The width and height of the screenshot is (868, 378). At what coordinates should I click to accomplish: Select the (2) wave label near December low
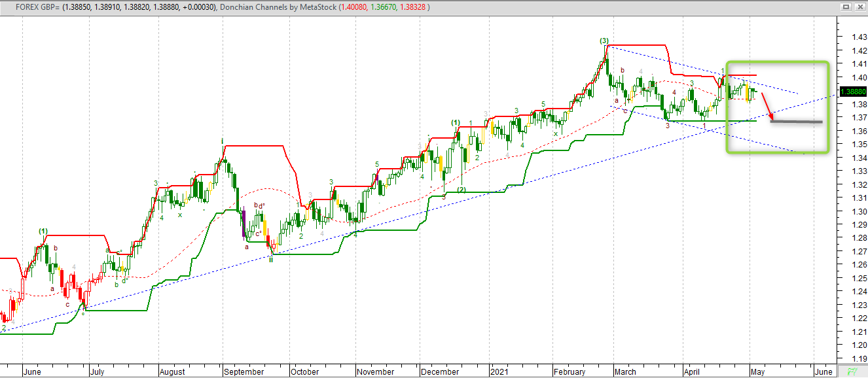coord(461,190)
